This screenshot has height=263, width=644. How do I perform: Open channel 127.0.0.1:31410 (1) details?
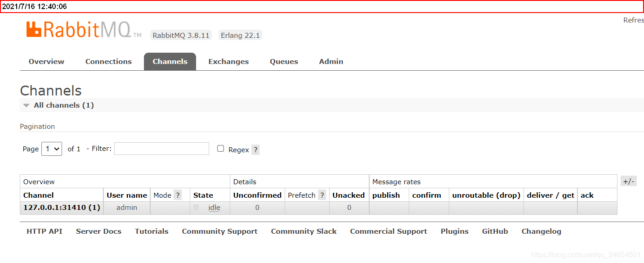click(62, 208)
